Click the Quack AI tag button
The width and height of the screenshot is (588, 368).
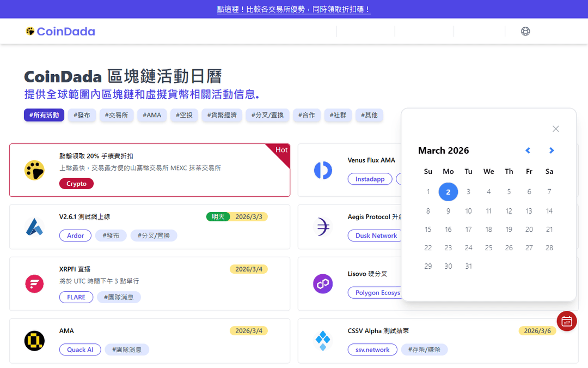[x=80, y=349]
